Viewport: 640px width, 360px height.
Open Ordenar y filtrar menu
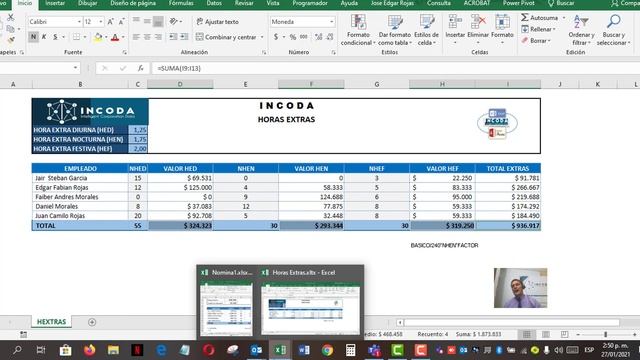pyautogui.click(x=581, y=30)
